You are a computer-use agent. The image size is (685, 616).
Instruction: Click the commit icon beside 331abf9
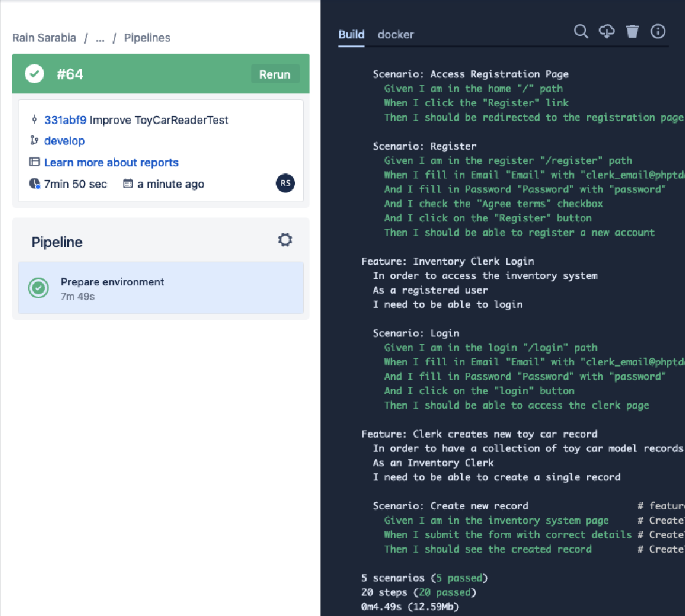(x=35, y=119)
